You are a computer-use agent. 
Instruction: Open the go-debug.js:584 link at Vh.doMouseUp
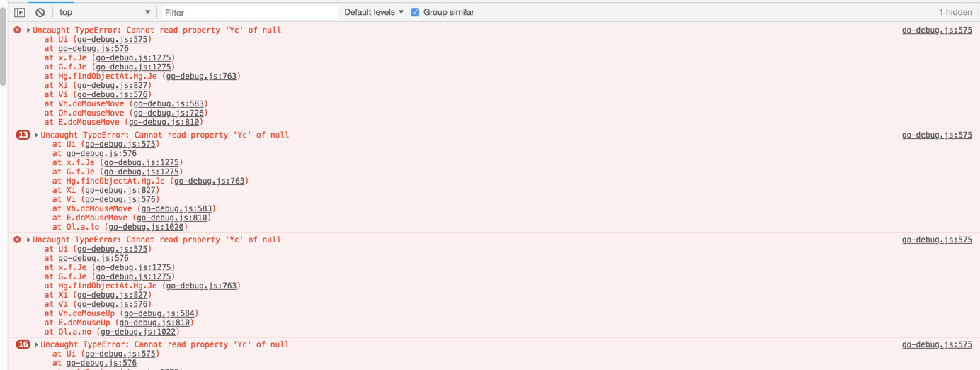pos(158,313)
